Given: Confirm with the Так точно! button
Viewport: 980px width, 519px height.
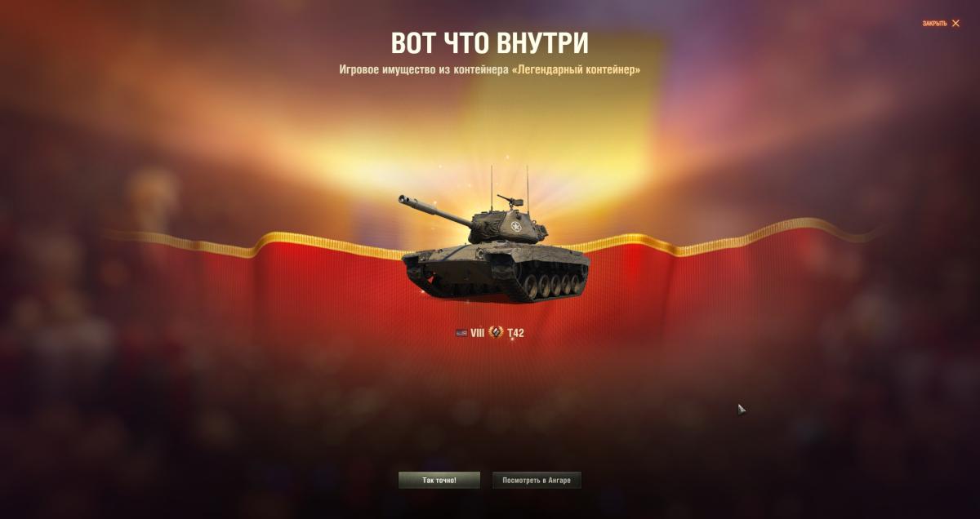Looking at the screenshot, I should 439,480.
